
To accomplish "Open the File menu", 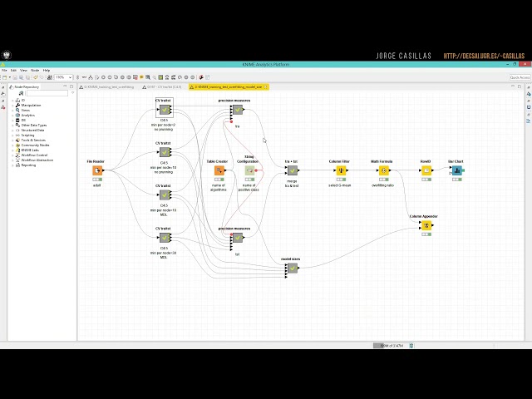I will click(4, 70).
